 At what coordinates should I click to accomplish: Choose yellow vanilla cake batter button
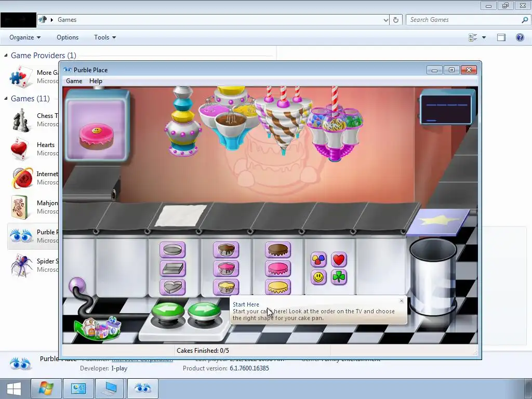point(226,287)
